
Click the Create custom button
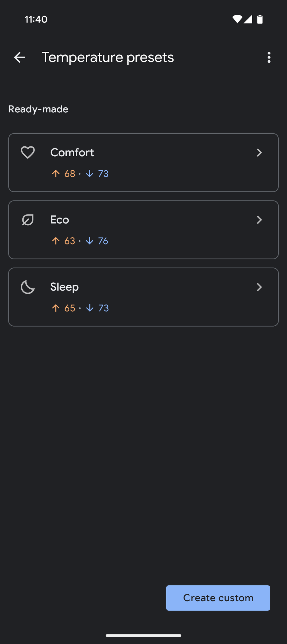click(218, 598)
